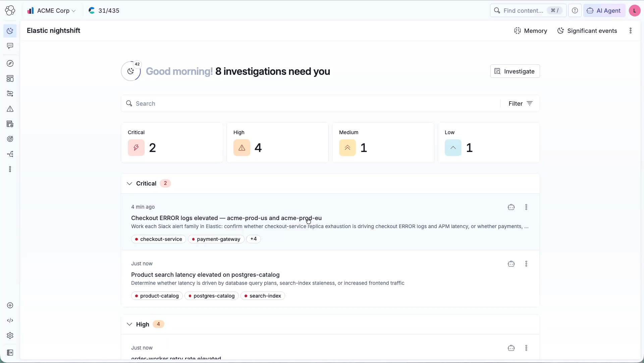Screen dimensions: 644x363
Task: Open AI agent icon on order-worker row
Action: point(511,348)
